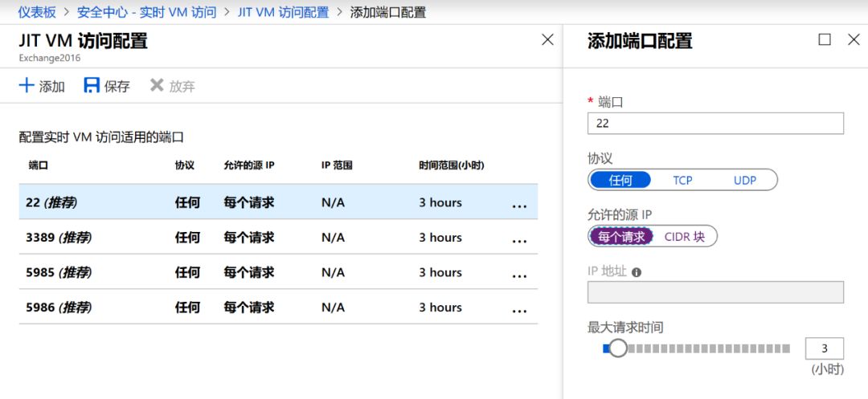Screen dimensions: 868x399
Task: Navigate to JIT VM 访问配置 breadcrumb
Action: tap(283, 12)
